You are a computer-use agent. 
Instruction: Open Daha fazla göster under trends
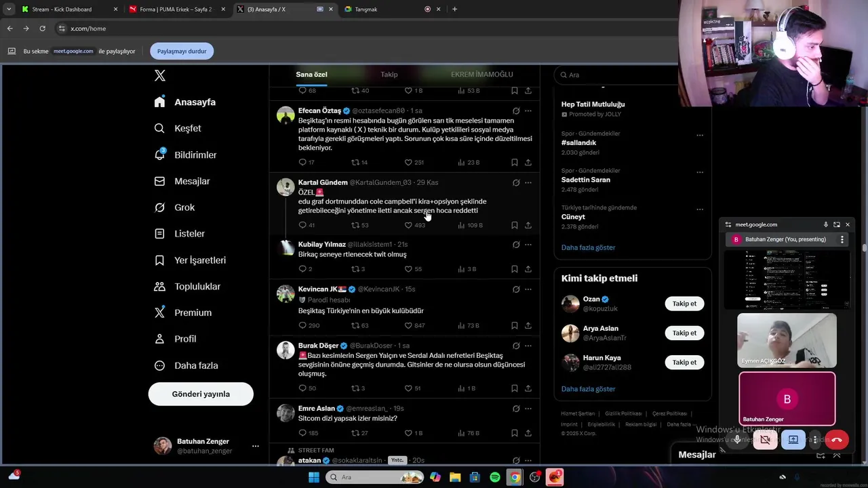pyautogui.click(x=588, y=247)
